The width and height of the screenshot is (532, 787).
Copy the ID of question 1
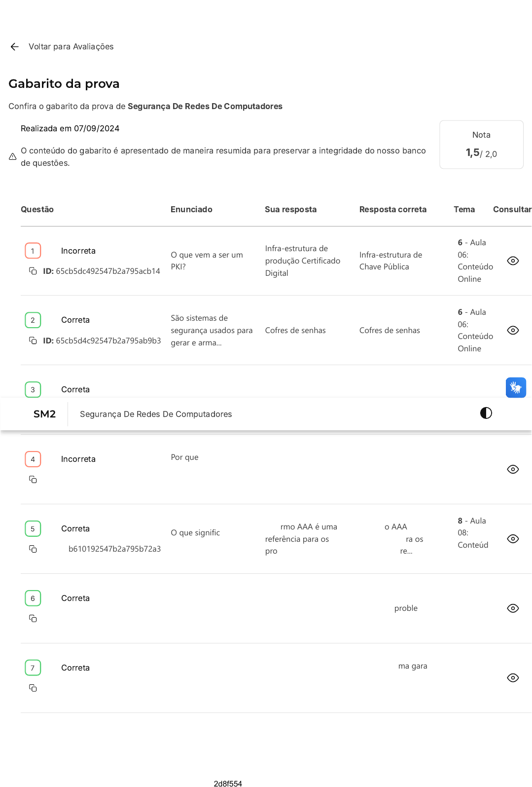pos(33,271)
